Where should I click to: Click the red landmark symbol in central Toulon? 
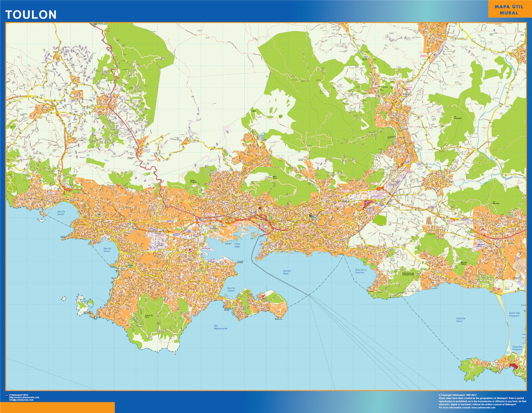tap(260, 208)
